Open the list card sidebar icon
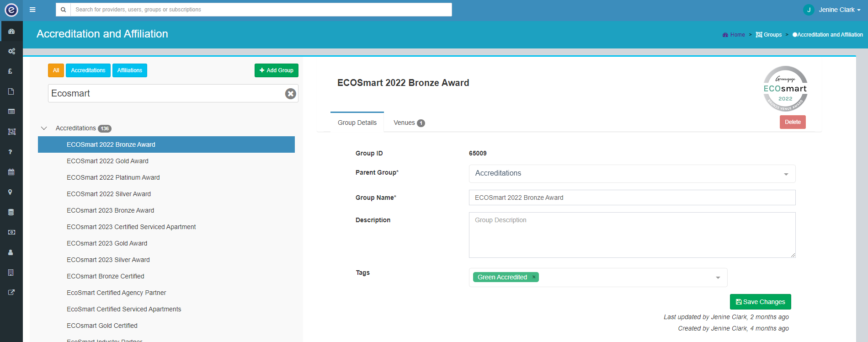Viewport: 868px width, 342px height. [11, 112]
